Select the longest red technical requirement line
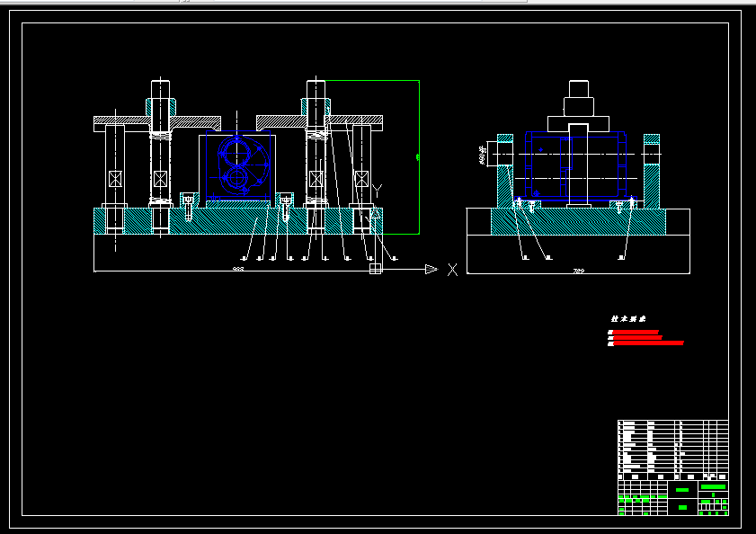 tap(646, 343)
